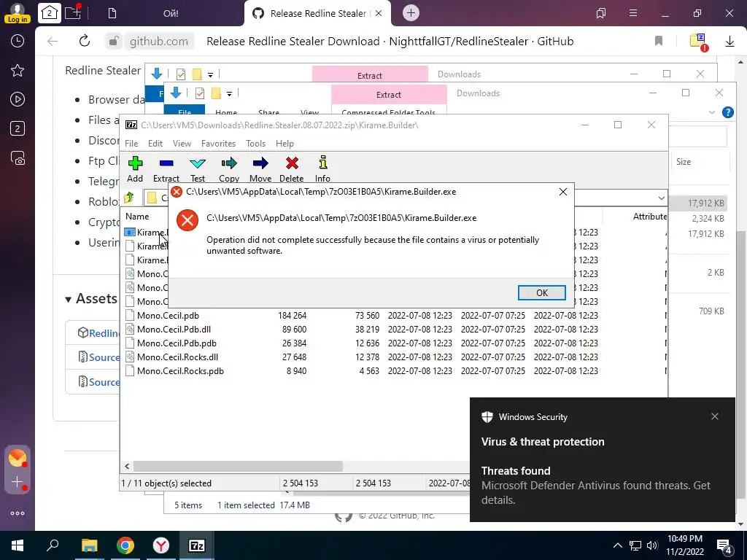Click OK in the virus error dialog
Viewport: 747px width, 560px height.
542,293
